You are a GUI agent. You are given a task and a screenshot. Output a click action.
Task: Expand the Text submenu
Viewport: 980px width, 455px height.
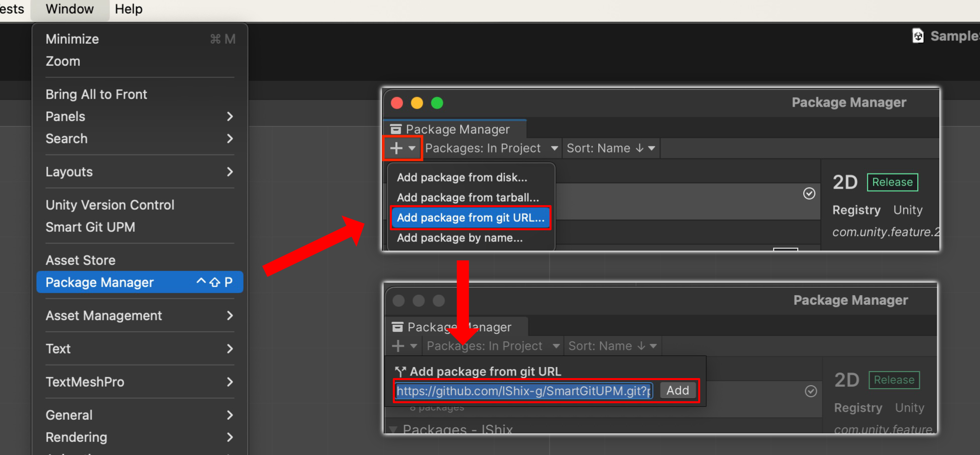(x=140, y=348)
